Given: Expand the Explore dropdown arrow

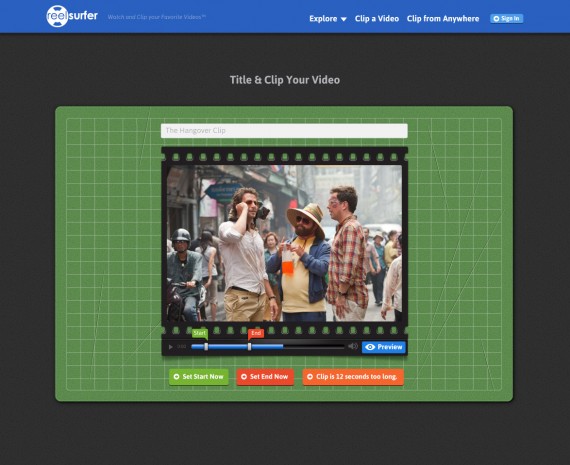Looking at the screenshot, I should coord(344,19).
